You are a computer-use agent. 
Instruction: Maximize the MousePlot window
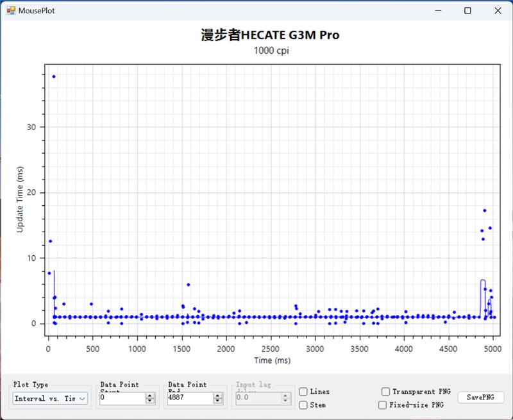[468, 10]
